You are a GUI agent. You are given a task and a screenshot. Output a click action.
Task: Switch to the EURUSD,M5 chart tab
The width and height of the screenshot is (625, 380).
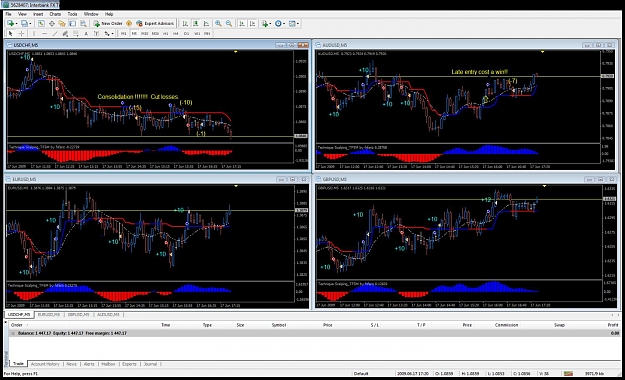click(x=49, y=315)
